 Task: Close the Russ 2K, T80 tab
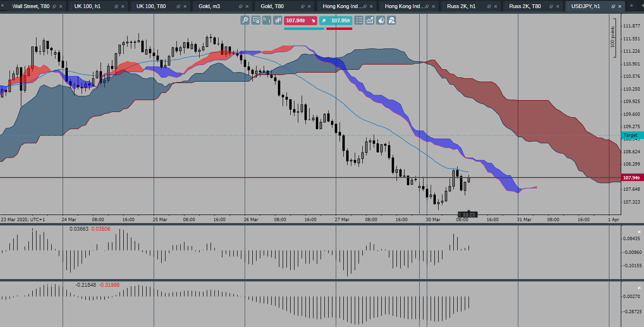[x=559, y=7]
